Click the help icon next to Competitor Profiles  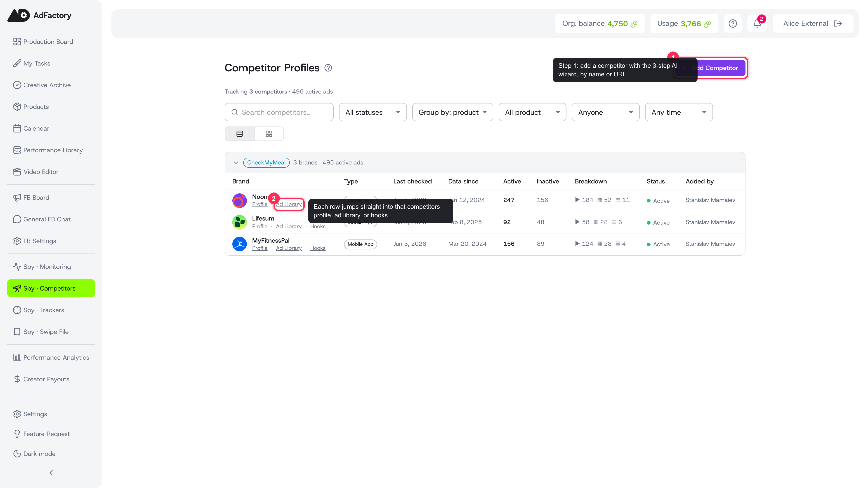tap(328, 68)
